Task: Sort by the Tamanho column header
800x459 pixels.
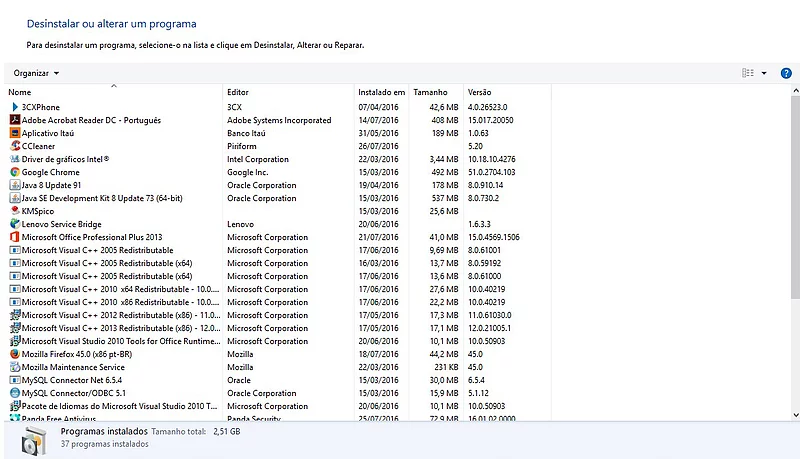Action: (x=436, y=92)
